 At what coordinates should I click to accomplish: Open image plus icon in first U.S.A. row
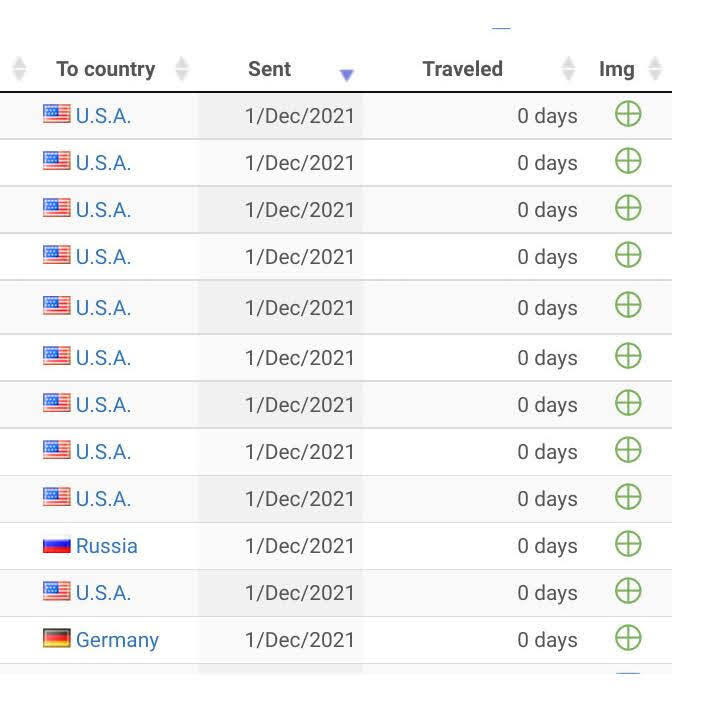(628, 114)
